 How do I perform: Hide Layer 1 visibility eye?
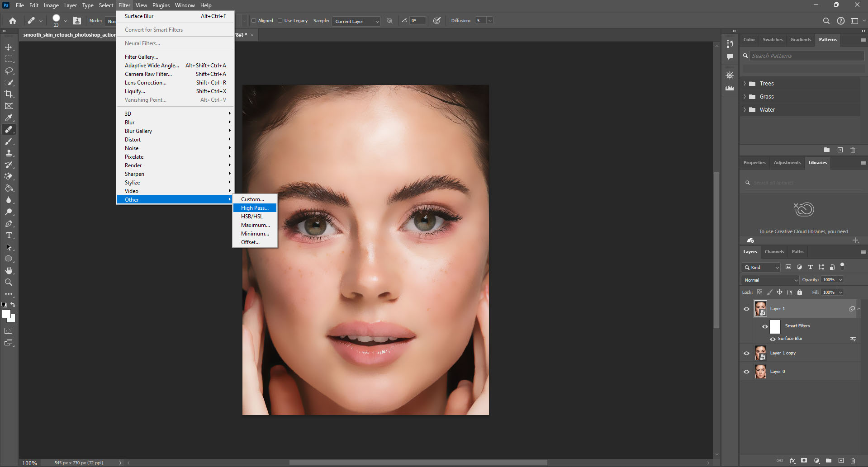746,309
